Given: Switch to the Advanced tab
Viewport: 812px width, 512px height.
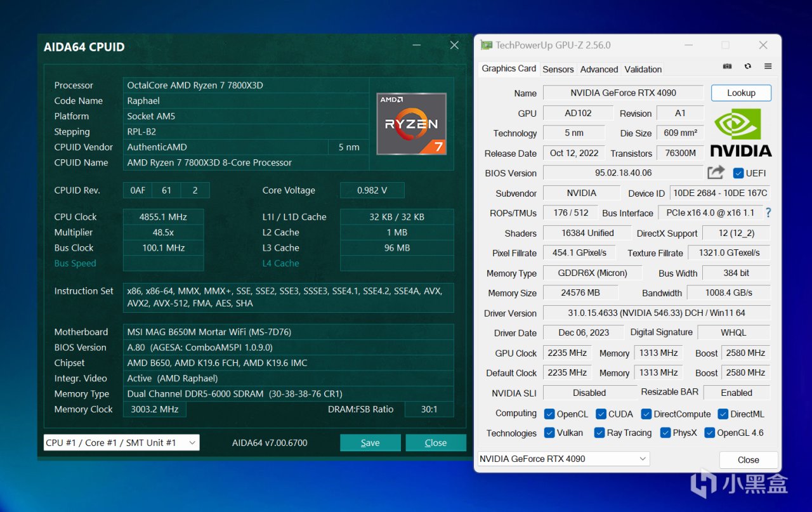Looking at the screenshot, I should click(599, 69).
